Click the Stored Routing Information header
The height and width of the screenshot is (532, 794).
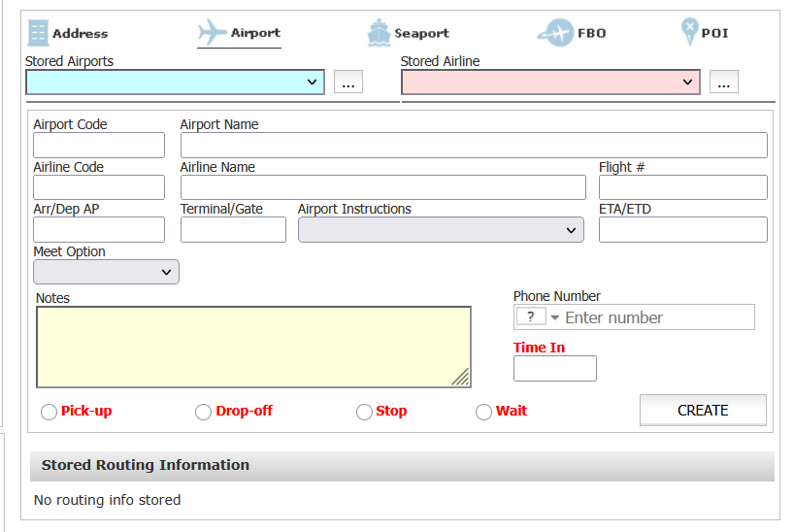(402, 465)
